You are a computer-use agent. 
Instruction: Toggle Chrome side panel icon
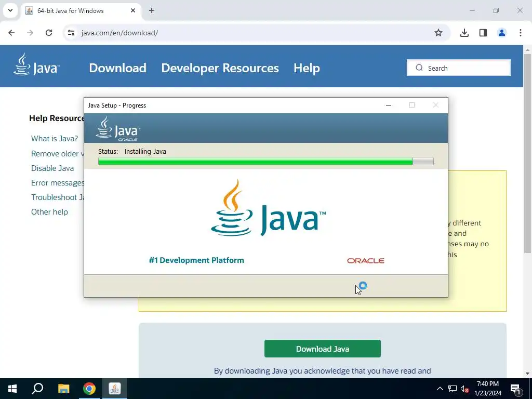point(483,33)
